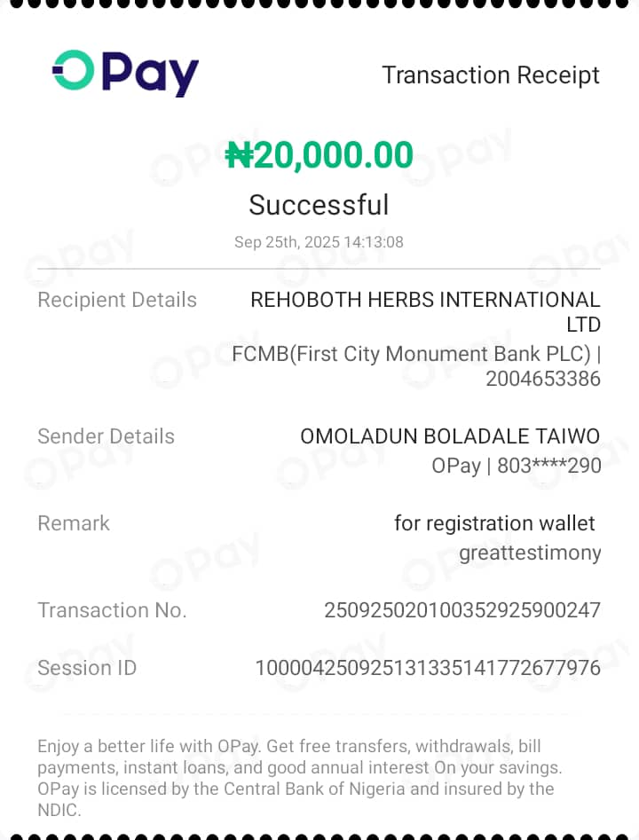This screenshot has width=639, height=840.
Task: Click the Remark label
Action: (x=74, y=523)
